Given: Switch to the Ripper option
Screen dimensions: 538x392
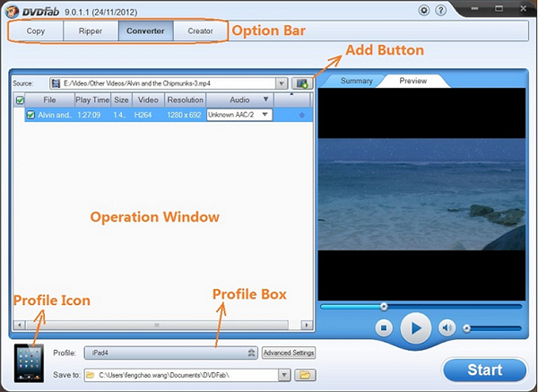Looking at the screenshot, I should [91, 30].
